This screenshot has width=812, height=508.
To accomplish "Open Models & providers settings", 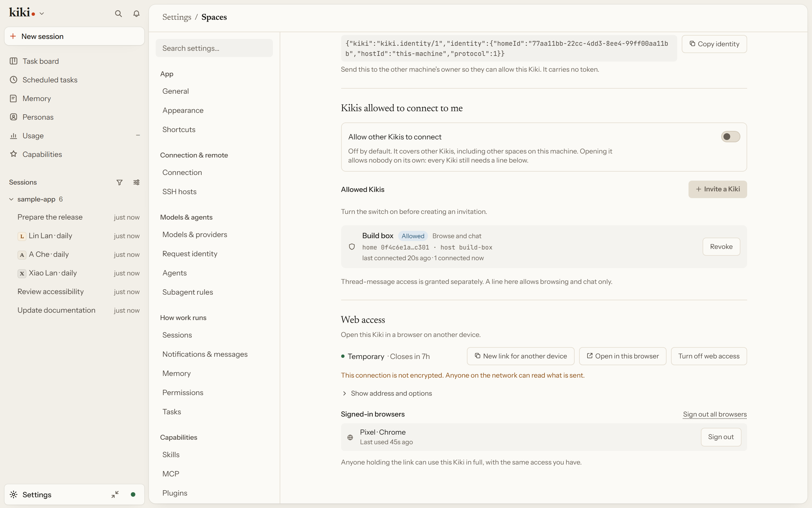I will (214, 235).
